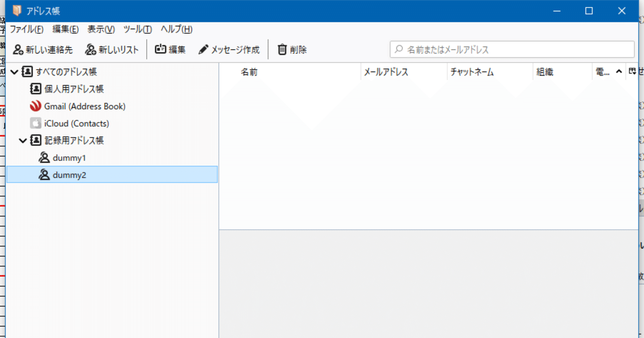Image resolution: width=644 pixels, height=338 pixels.
Task: Click the 削除 trash button
Action: 292,49
